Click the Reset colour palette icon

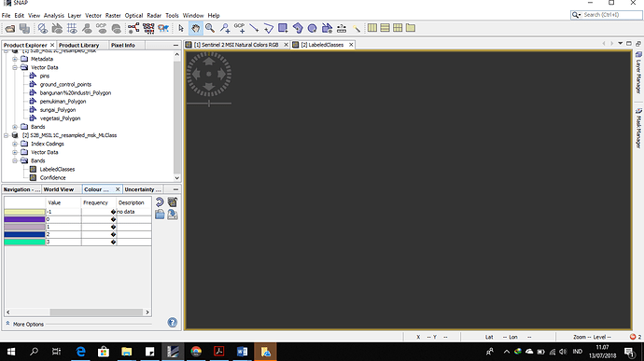click(x=160, y=201)
